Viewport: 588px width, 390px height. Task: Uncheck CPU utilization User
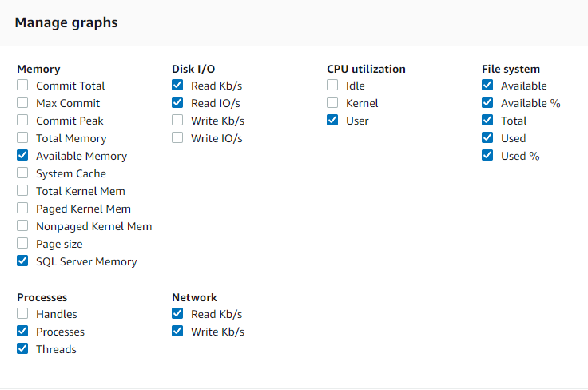click(333, 121)
